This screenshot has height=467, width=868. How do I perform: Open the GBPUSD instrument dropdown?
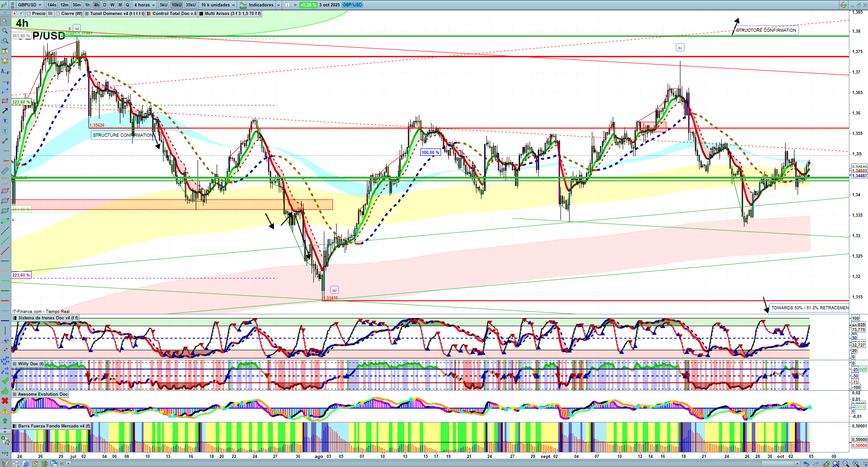click(x=30, y=5)
